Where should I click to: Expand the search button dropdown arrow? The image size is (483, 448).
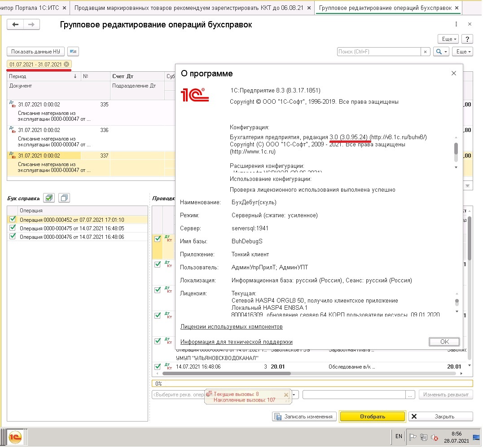click(445, 52)
